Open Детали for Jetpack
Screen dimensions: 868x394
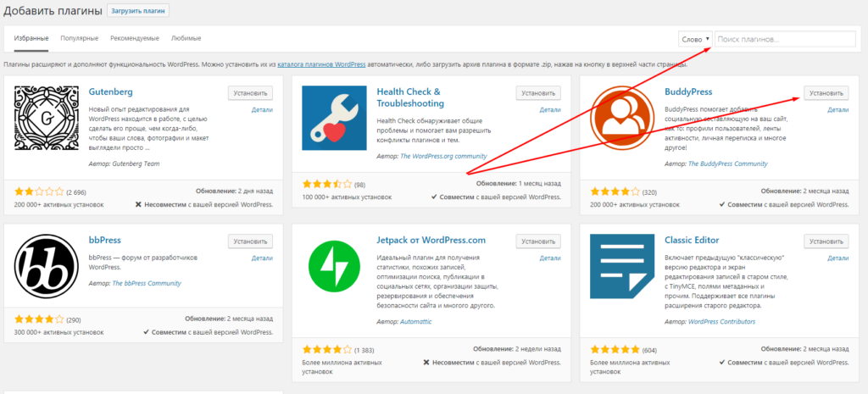pos(550,258)
